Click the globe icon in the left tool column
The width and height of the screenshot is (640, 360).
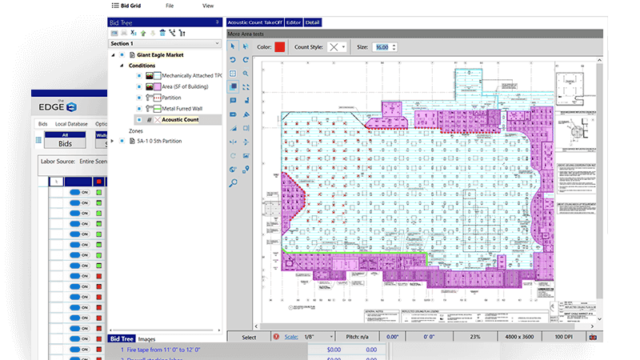point(233,169)
